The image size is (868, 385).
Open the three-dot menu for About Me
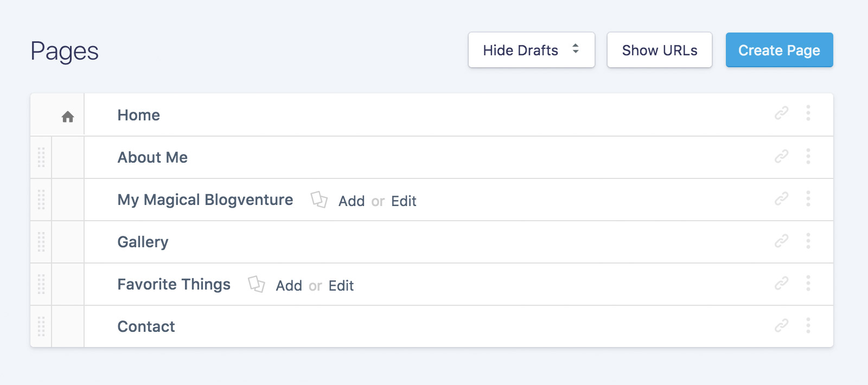(808, 157)
